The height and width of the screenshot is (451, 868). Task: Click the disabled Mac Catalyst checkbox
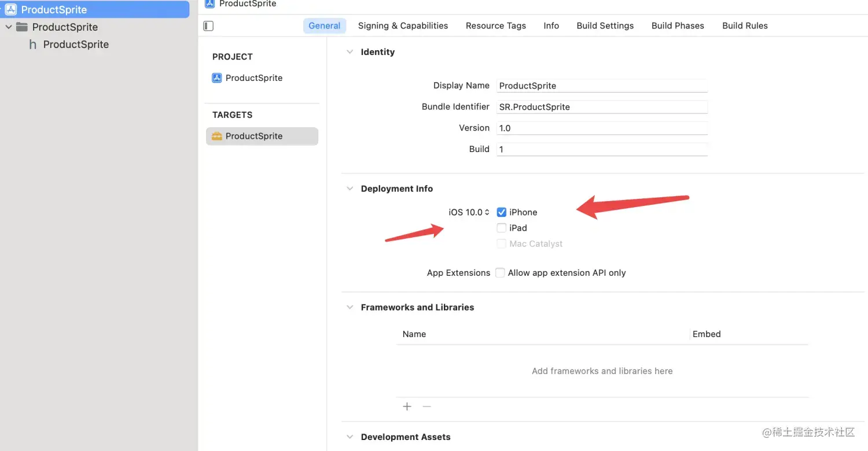point(502,243)
